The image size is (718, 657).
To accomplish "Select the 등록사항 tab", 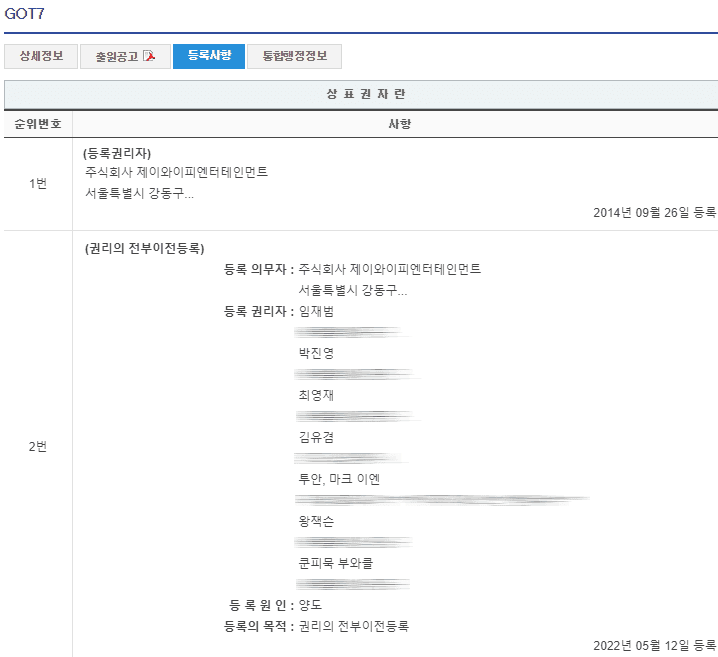I will click(x=209, y=56).
